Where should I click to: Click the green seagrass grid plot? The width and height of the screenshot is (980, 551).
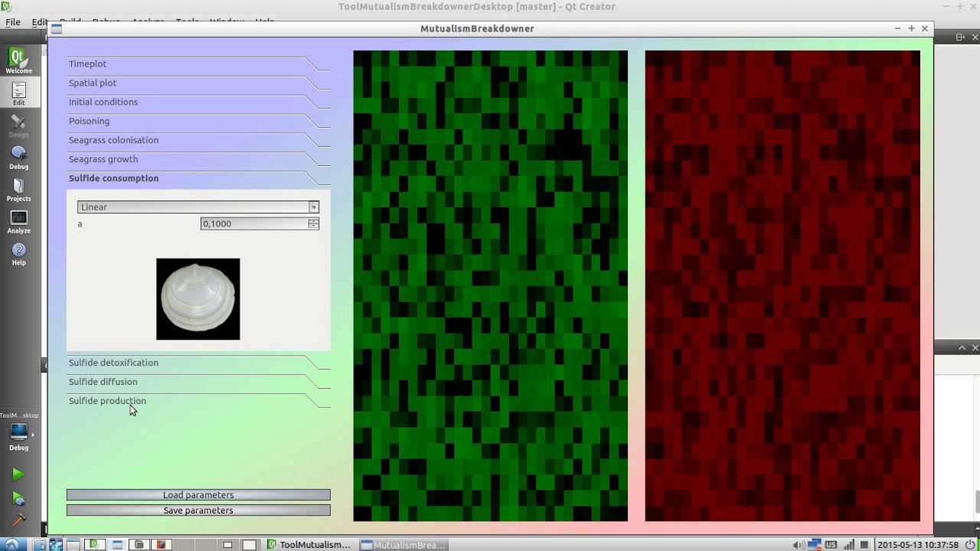[490, 286]
